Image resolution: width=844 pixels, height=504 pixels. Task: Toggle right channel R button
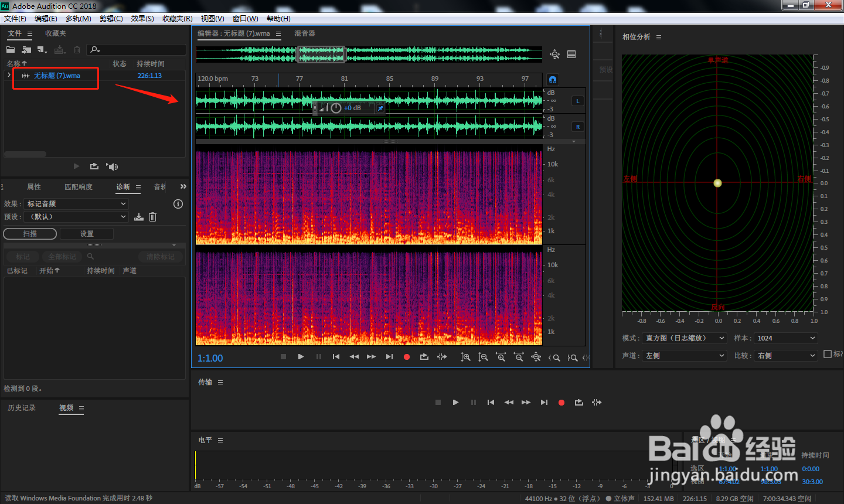[577, 127]
